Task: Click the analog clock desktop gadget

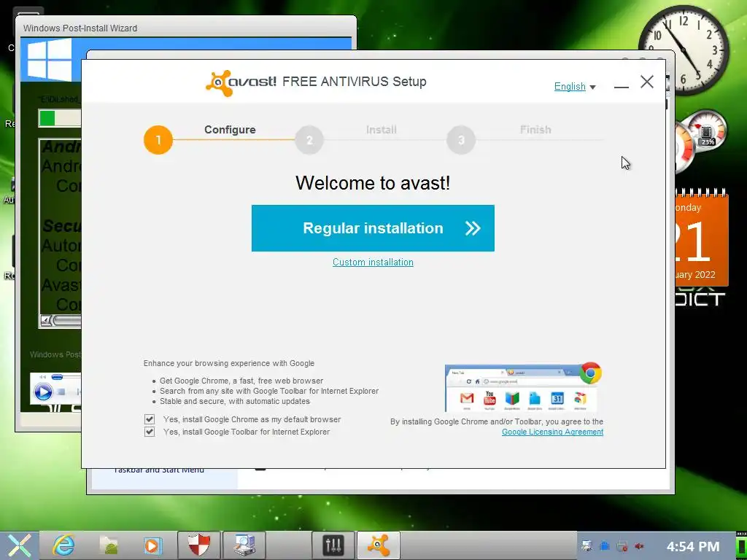Action: click(x=684, y=50)
